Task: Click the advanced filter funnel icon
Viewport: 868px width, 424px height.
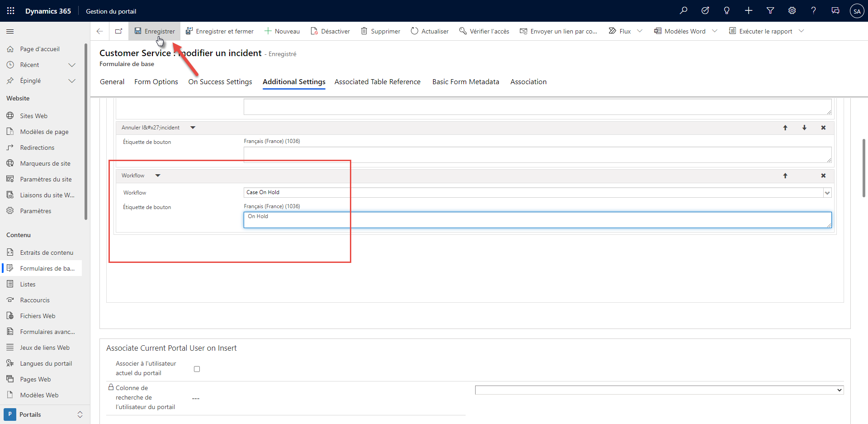Action: [x=770, y=10]
